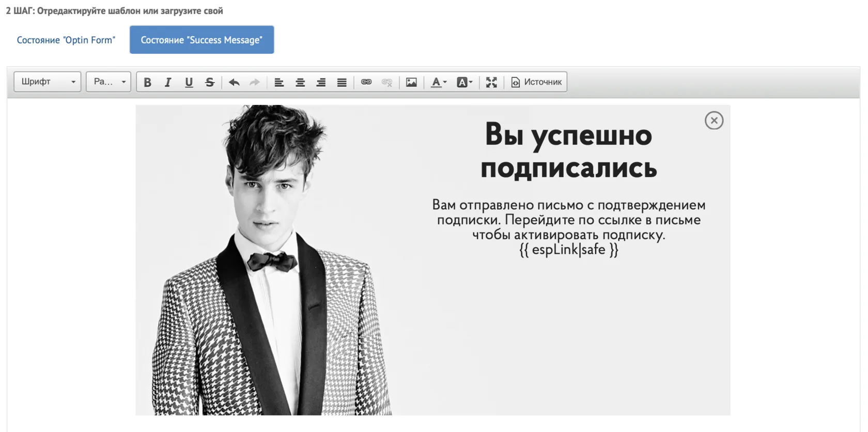Align text to the right
The image size is (868, 432).
pyautogui.click(x=321, y=82)
